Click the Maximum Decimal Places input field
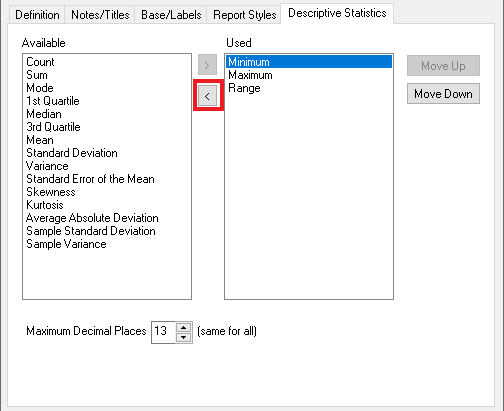 (163, 332)
